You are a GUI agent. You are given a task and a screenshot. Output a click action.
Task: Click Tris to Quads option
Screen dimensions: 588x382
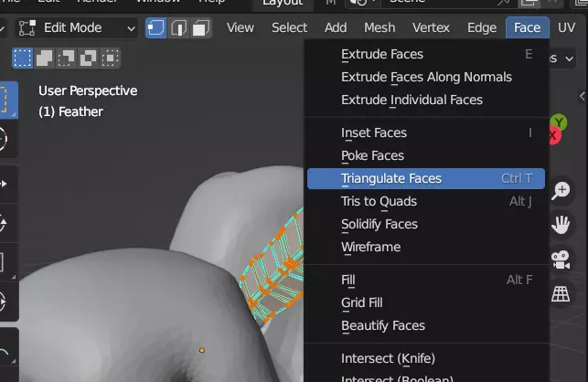point(379,201)
